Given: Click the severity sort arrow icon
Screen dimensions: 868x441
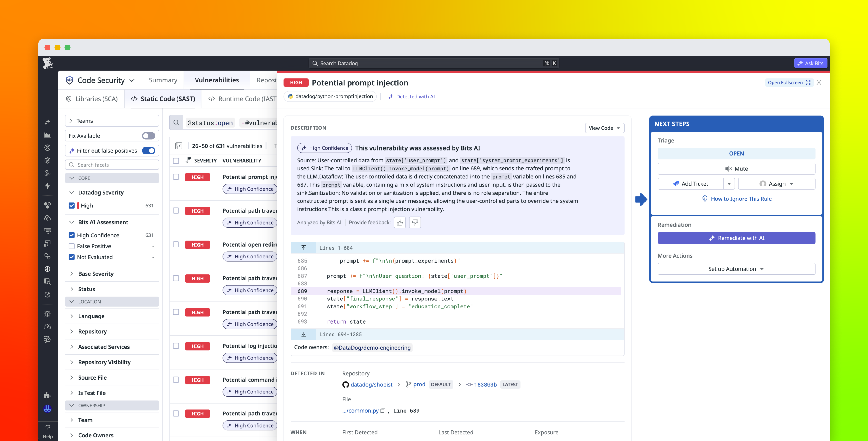Looking at the screenshot, I should tap(188, 160).
